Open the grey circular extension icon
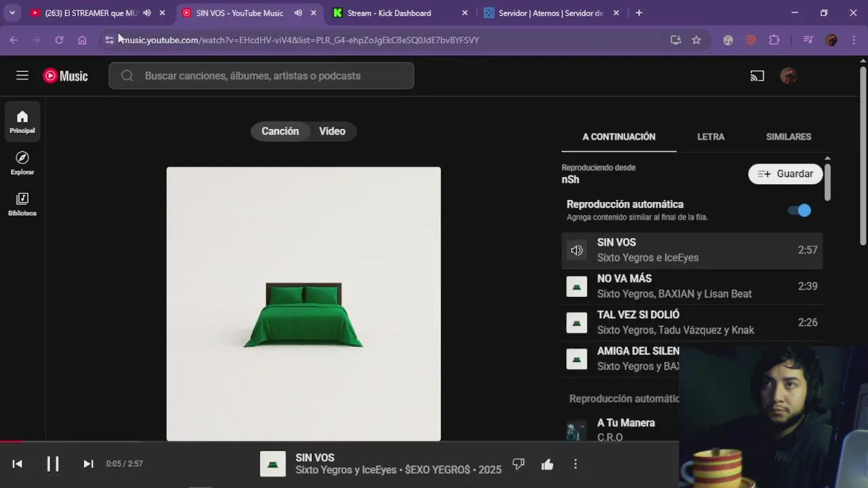Image resolution: width=868 pixels, height=488 pixels. (728, 40)
